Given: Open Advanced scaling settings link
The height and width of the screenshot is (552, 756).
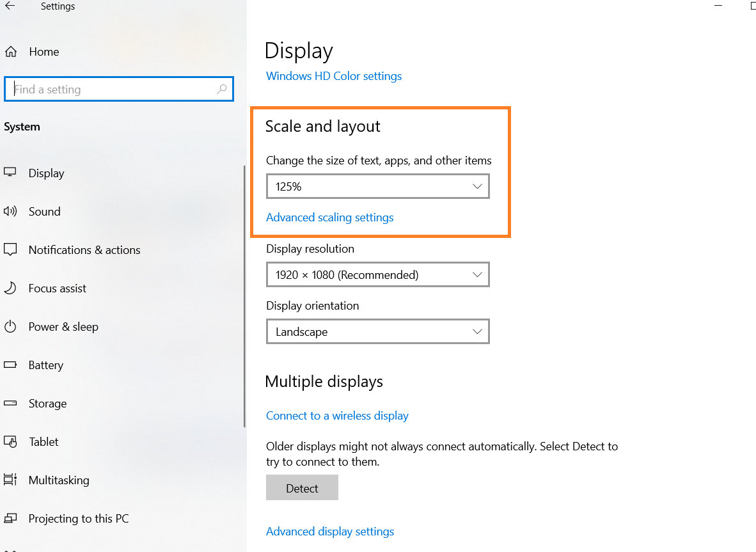Looking at the screenshot, I should pyautogui.click(x=329, y=217).
